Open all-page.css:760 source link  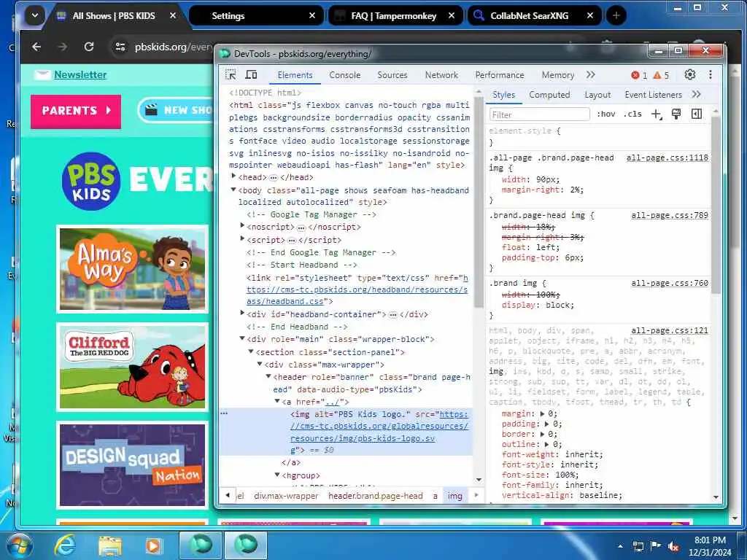670,283
